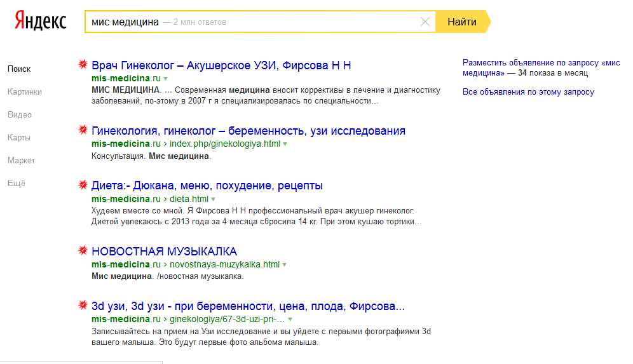Image resolution: width=633 pixels, height=364 pixels.
Task: Open 'Врач Гинеколог – Акушерское УЗИ' result
Action: pos(221,65)
